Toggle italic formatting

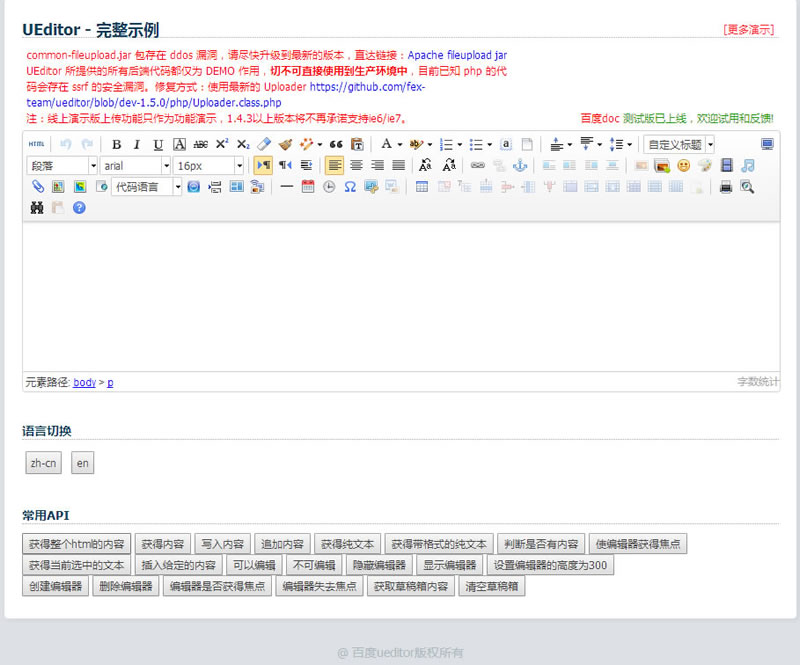137,144
